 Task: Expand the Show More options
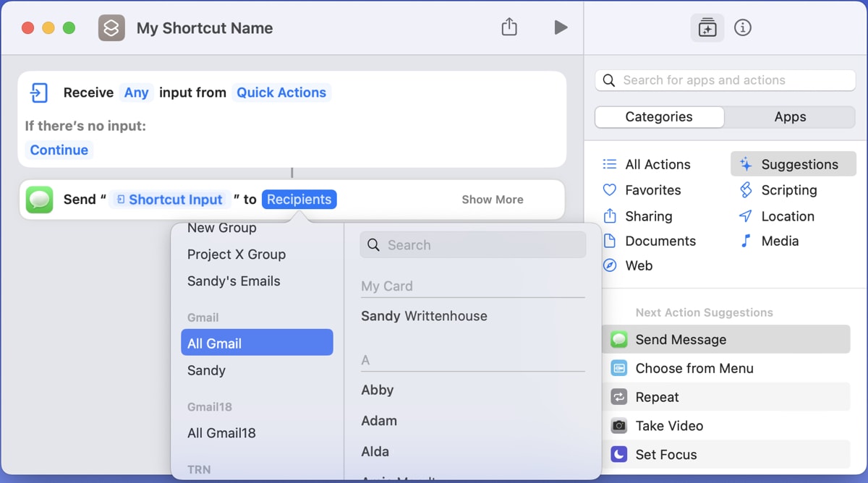(493, 200)
